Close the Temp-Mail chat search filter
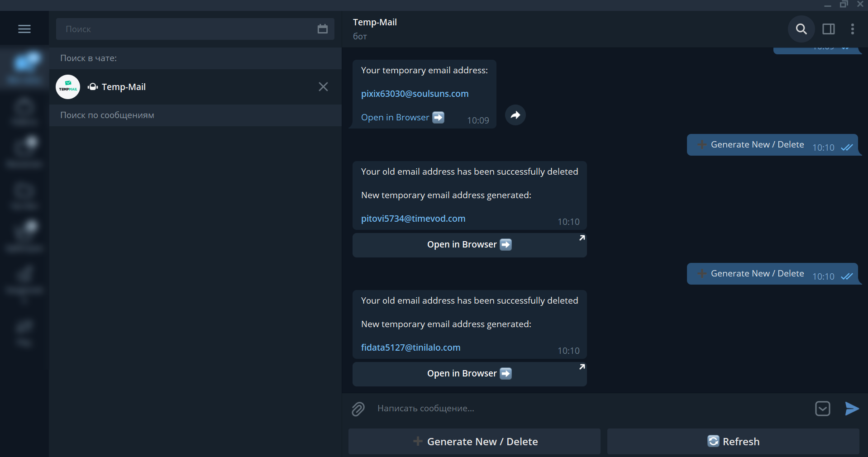The height and width of the screenshot is (457, 868). pos(323,86)
